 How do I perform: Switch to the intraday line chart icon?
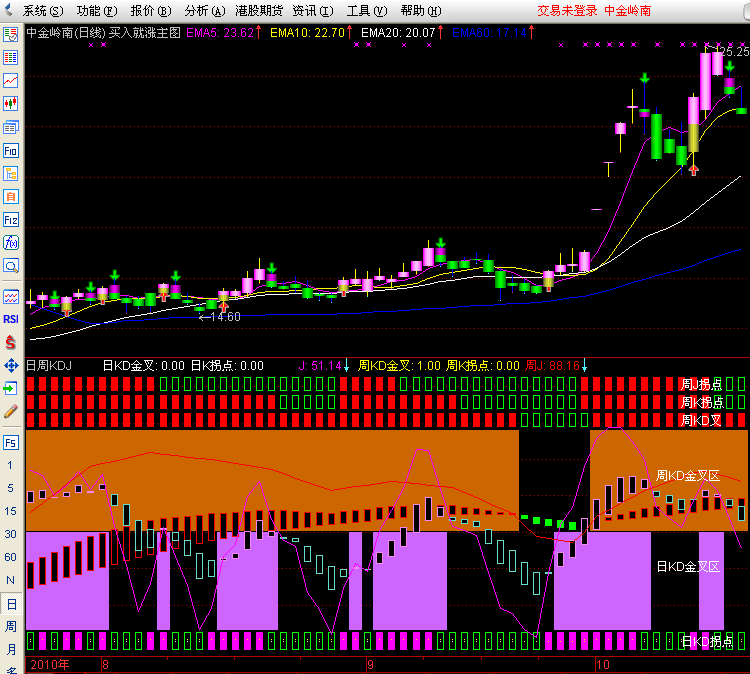(x=11, y=80)
